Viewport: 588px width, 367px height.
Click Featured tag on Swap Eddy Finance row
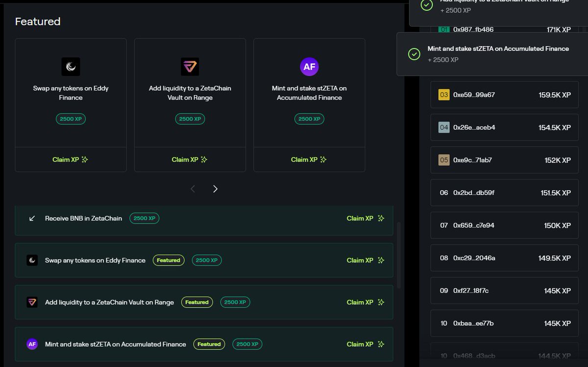pyautogui.click(x=169, y=261)
